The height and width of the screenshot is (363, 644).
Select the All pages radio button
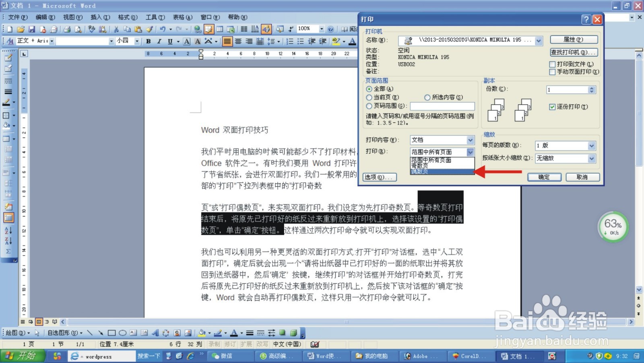click(369, 89)
